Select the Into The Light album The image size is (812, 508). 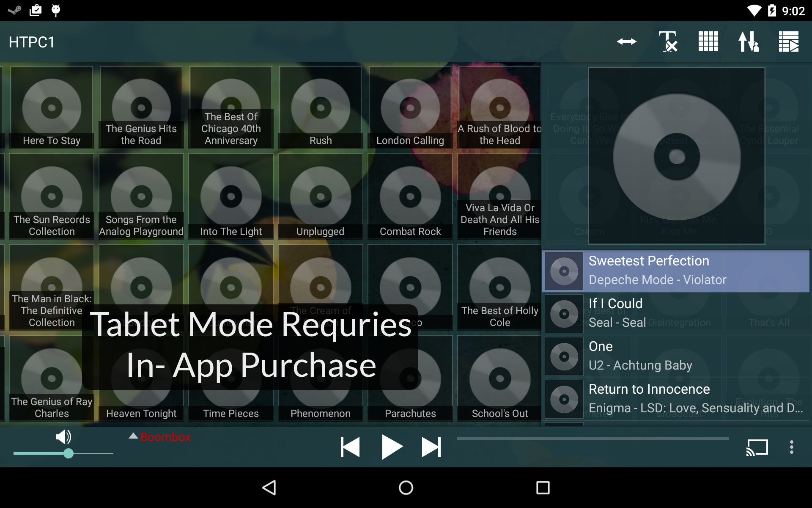coord(231,196)
